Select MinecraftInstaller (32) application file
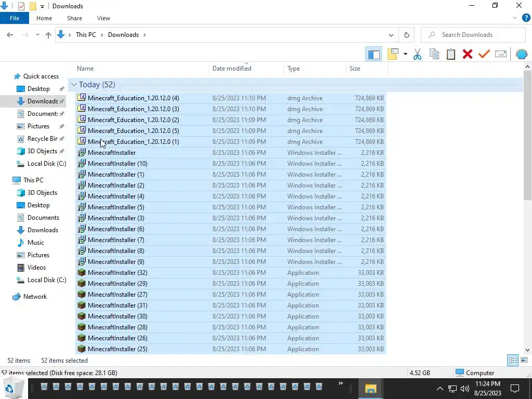This screenshot has width=532, height=399. pyautogui.click(x=230, y=273)
